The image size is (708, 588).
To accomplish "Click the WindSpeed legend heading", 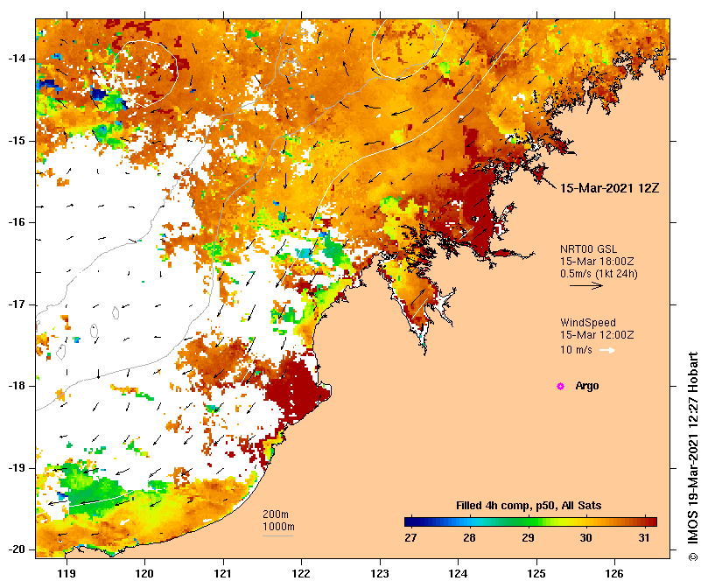I will pos(588,323).
